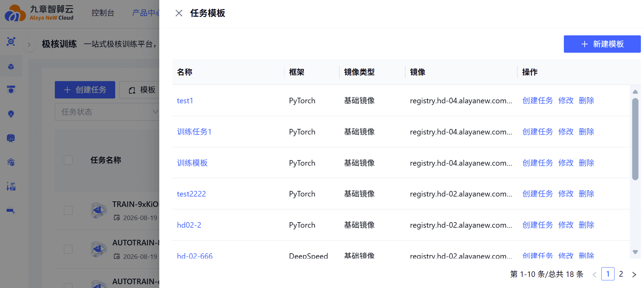Go to page 2 of the templates
Screen dimensions: 644x288
pyautogui.click(x=621, y=274)
